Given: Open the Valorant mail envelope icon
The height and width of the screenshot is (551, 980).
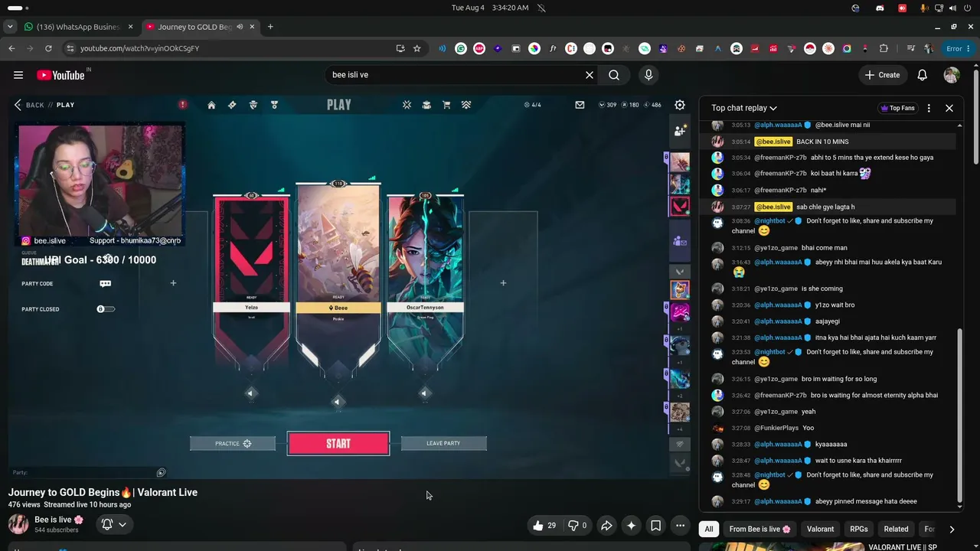Looking at the screenshot, I should 580,105.
